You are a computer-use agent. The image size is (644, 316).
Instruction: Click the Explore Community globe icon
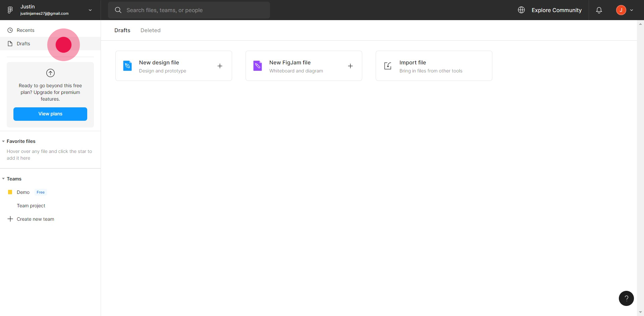pos(521,10)
